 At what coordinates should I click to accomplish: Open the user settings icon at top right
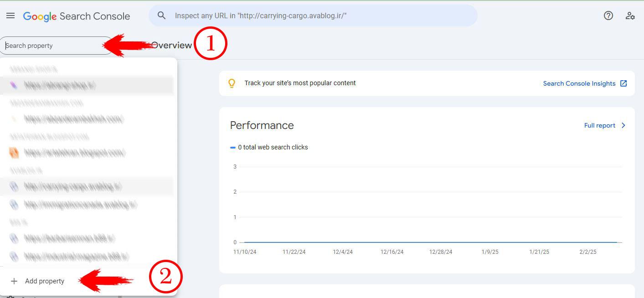pyautogui.click(x=630, y=15)
